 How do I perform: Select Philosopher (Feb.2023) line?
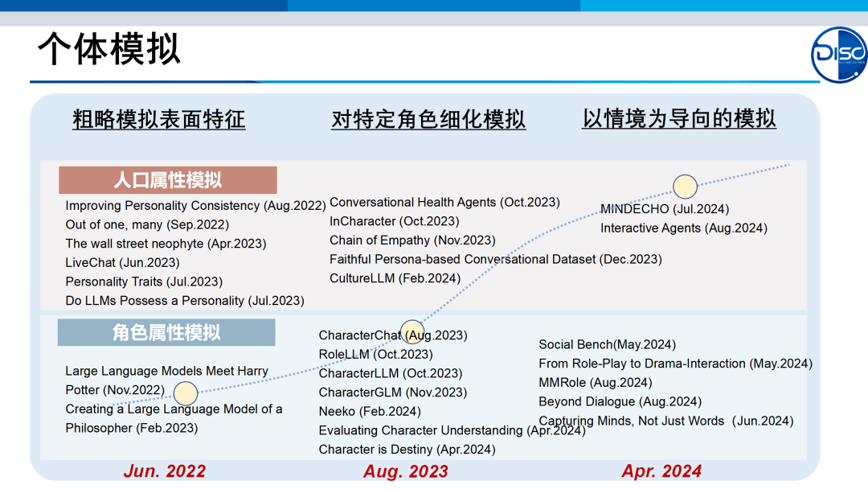pos(132,428)
